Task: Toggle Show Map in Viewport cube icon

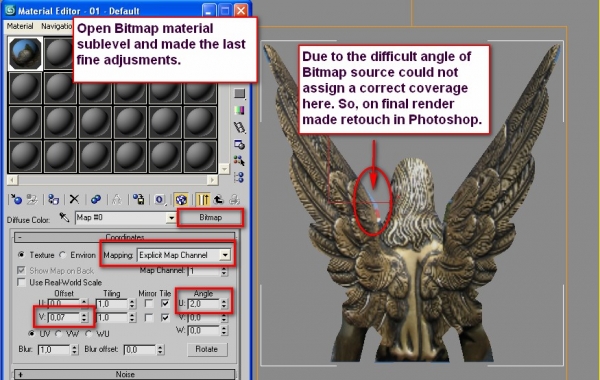Action: click(x=181, y=199)
